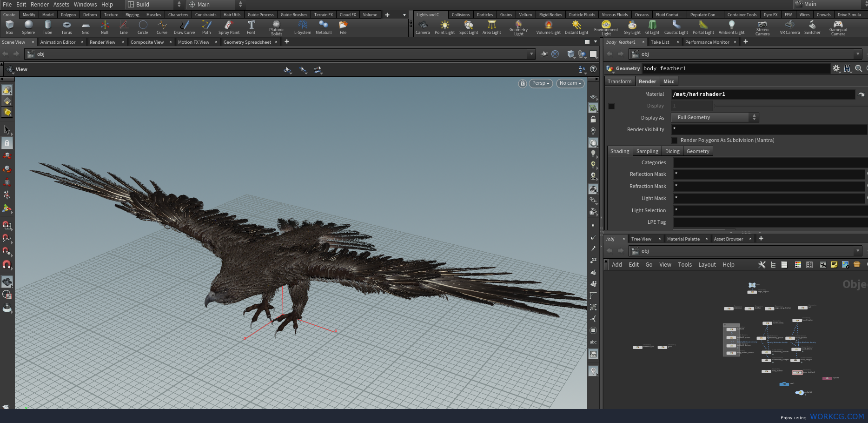The height and width of the screenshot is (423, 868).
Task: Pick the Spray Paint tool
Action: (x=229, y=27)
